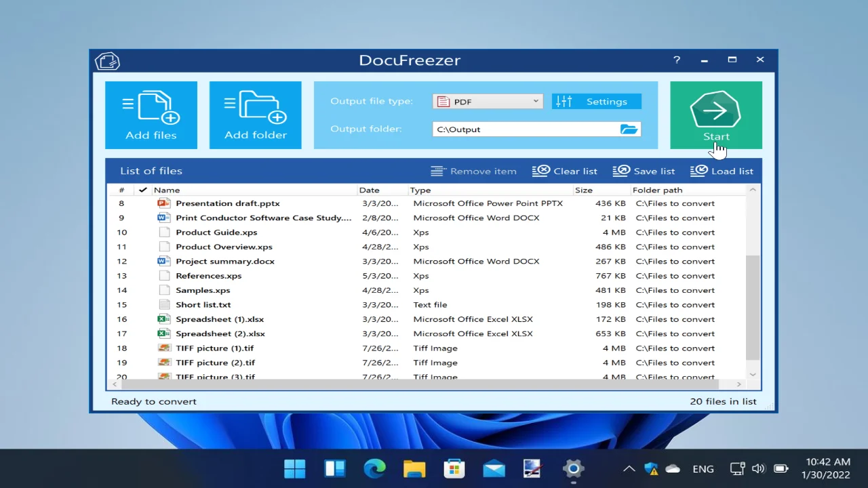Image resolution: width=868 pixels, height=488 pixels.
Task: Open File Explorer from the taskbar
Action: [x=414, y=468]
